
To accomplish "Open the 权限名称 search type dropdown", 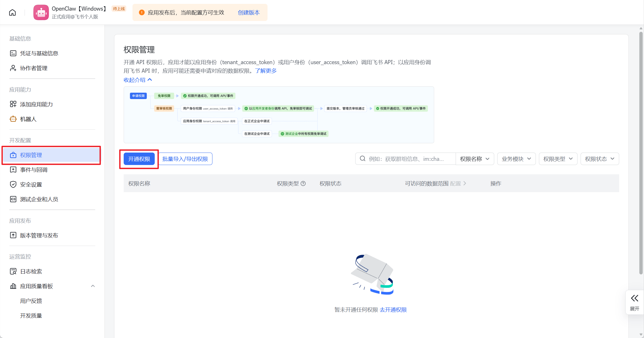I will coord(475,159).
